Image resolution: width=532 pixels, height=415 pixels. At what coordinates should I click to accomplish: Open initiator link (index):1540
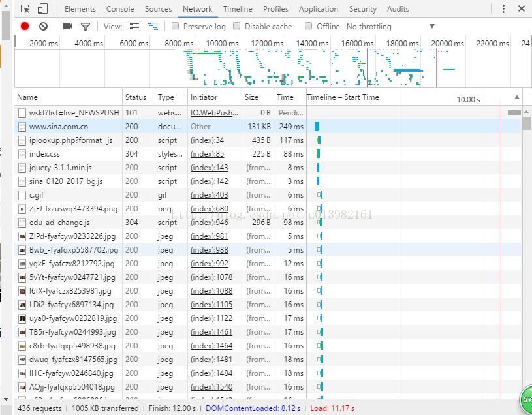tap(211, 387)
